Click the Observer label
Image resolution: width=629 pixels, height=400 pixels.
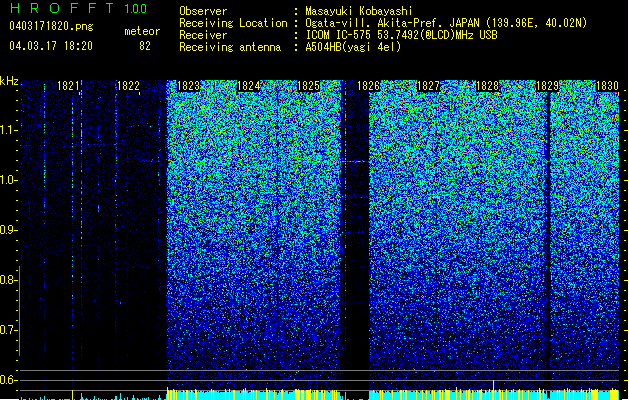click(203, 11)
